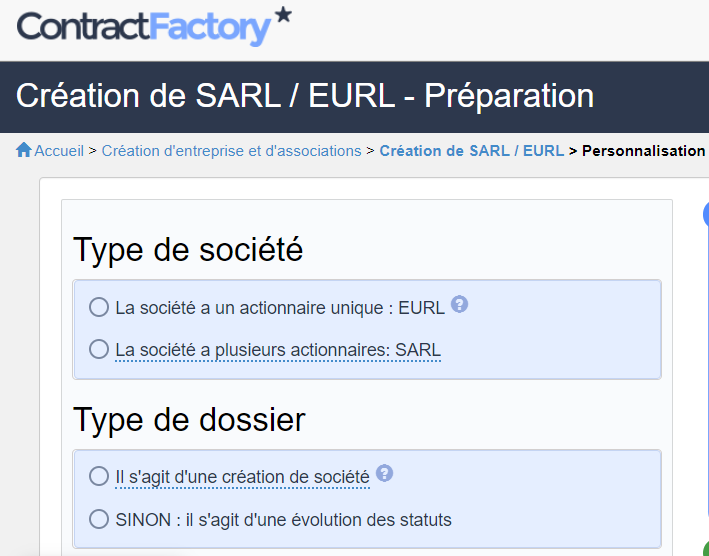Click the Personnalisation breadcrumb item
Image resolution: width=709 pixels, height=556 pixels.
point(643,151)
